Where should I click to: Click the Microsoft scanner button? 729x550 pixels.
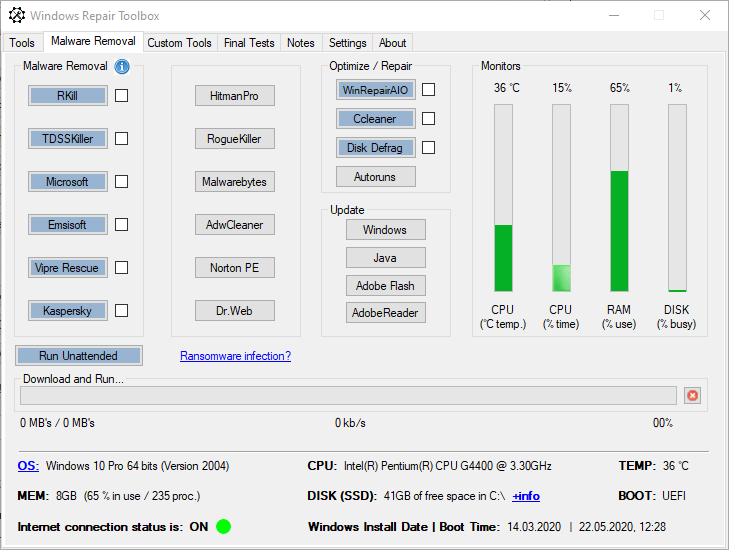[x=68, y=181]
